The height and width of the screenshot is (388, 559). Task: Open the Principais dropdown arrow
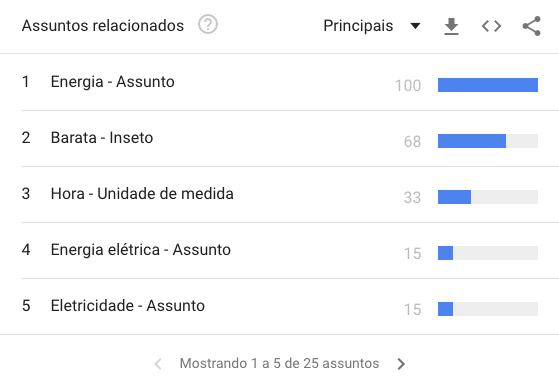tap(415, 26)
